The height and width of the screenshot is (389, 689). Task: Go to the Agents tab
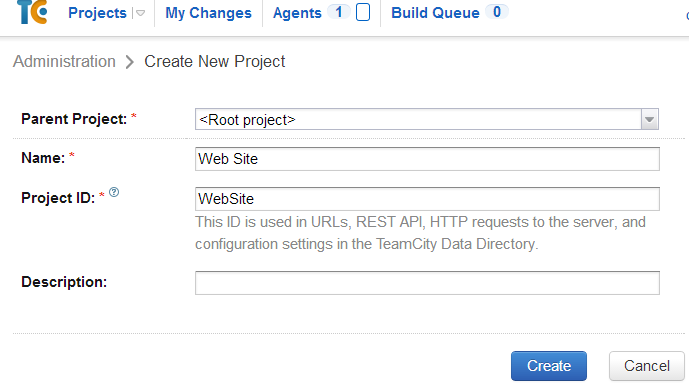coord(297,13)
